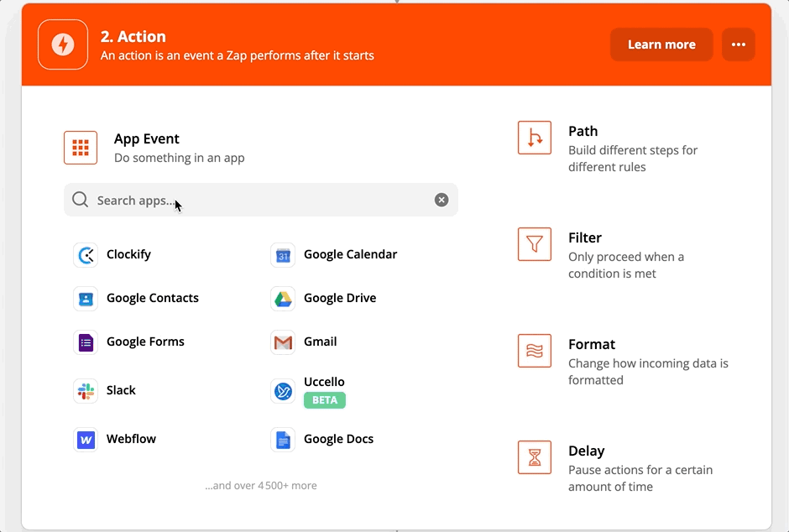Click the Slack logo icon
789x532 pixels.
click(86, 391)
